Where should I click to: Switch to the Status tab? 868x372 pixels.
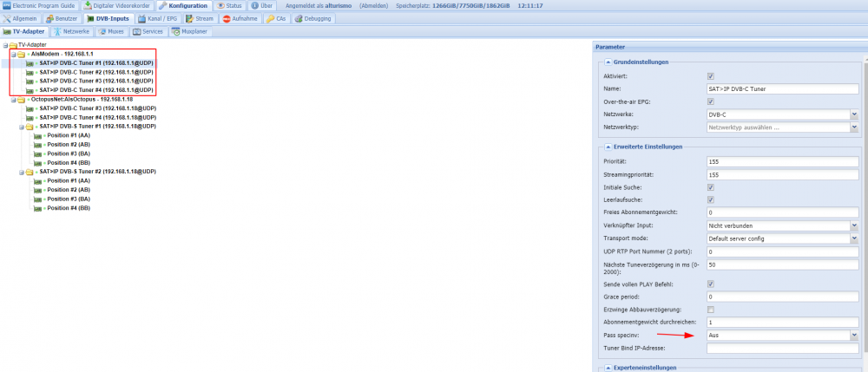point(229,5)
